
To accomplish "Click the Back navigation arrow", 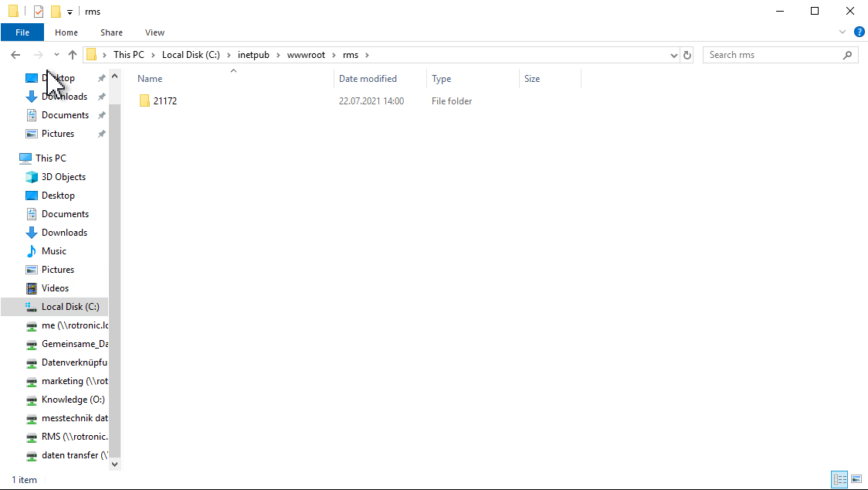I will [x=15, y=55].
